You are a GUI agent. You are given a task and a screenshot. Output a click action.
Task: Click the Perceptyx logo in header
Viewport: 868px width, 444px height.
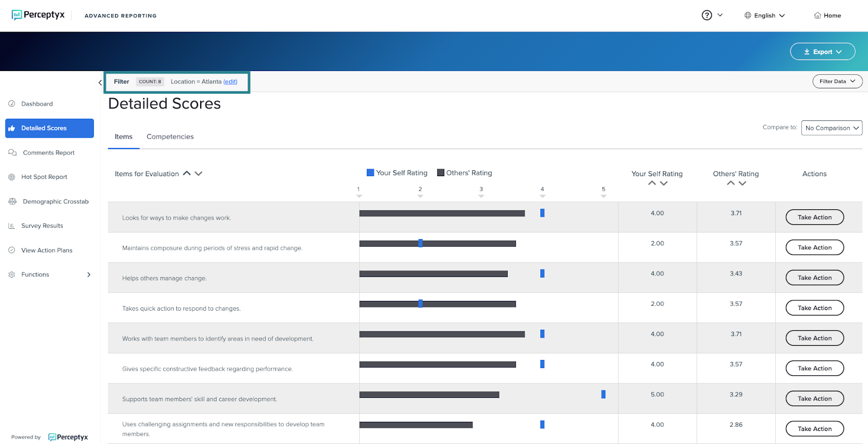[38, 15]
